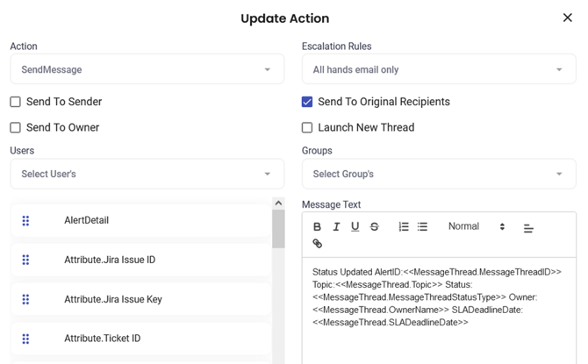Open the Action dropdown showing SendMessage
The height and width of the screenshot is (364, 588).
click(147, 69)
